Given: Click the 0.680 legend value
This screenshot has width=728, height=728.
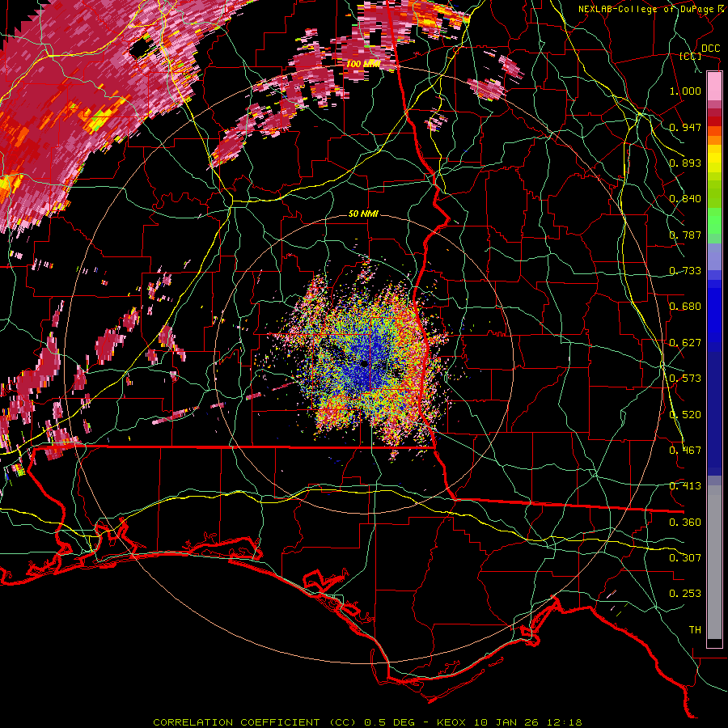Looking at the screenshot, I should coord(685,307).
